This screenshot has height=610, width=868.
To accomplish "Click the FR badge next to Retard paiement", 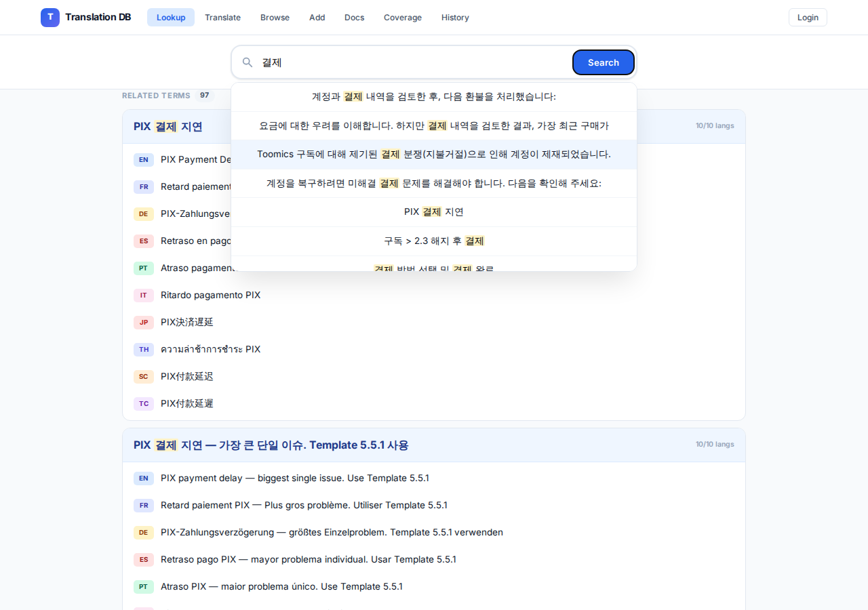I will pos(143,186).
